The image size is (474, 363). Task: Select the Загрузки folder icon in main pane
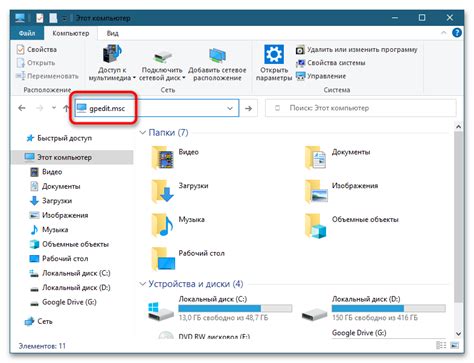click(x=163, y=191)
